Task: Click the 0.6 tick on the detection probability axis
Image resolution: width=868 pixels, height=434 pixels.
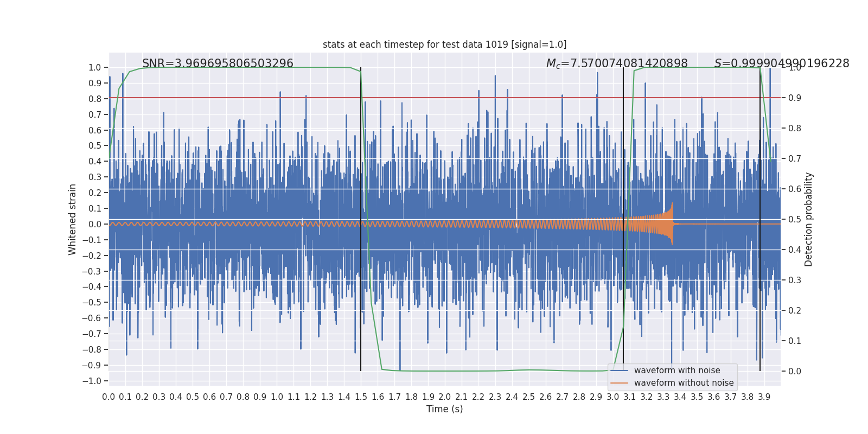Action: click(x=795, y=189)
